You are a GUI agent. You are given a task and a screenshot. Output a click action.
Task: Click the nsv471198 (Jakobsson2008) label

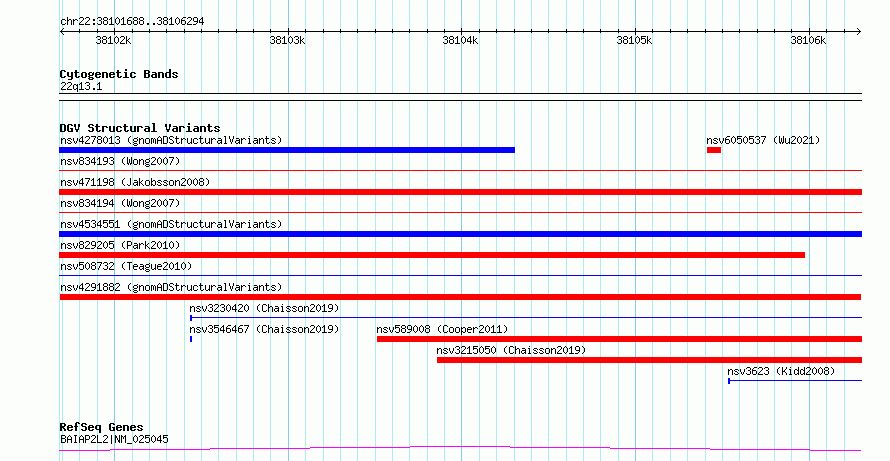[135, 182]
